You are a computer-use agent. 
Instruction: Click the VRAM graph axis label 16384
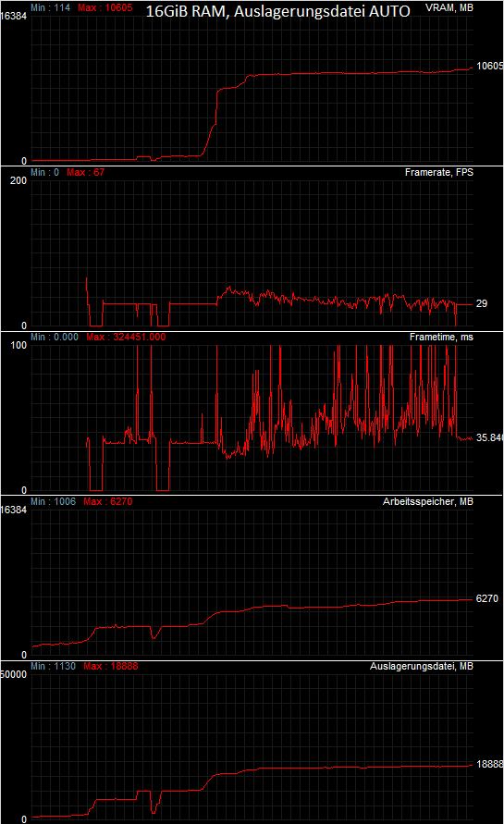(14, 17)
